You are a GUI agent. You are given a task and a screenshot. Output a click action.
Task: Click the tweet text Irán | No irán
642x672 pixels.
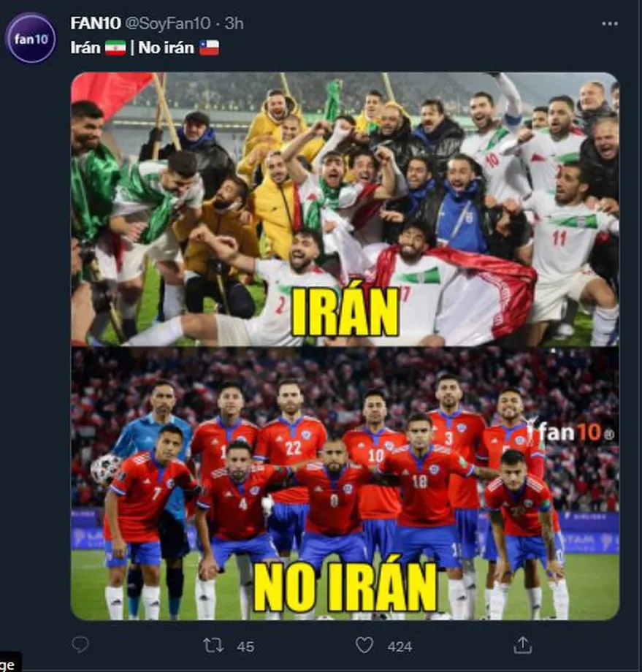[145, 47]
